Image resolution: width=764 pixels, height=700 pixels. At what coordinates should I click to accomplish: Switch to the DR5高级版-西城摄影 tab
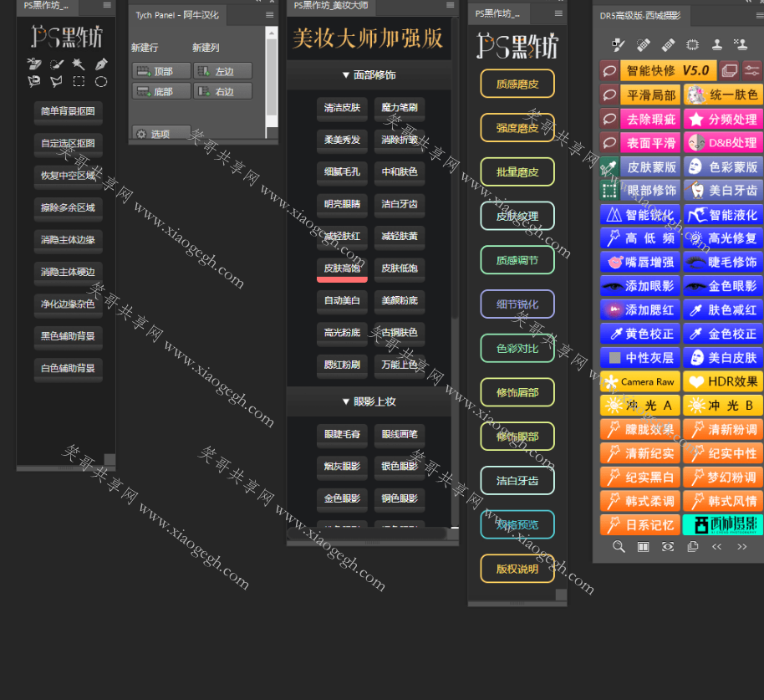click(640, 16)
